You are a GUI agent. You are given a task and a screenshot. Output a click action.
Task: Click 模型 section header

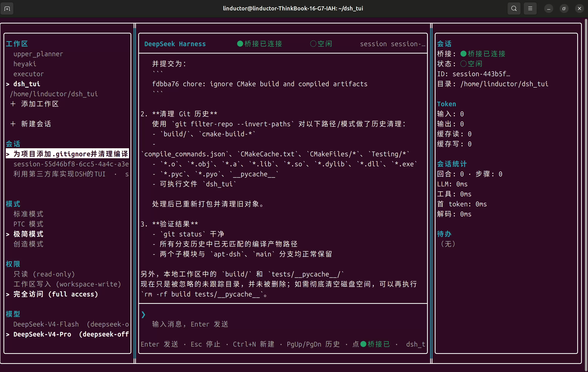click(x=13, y=314)
